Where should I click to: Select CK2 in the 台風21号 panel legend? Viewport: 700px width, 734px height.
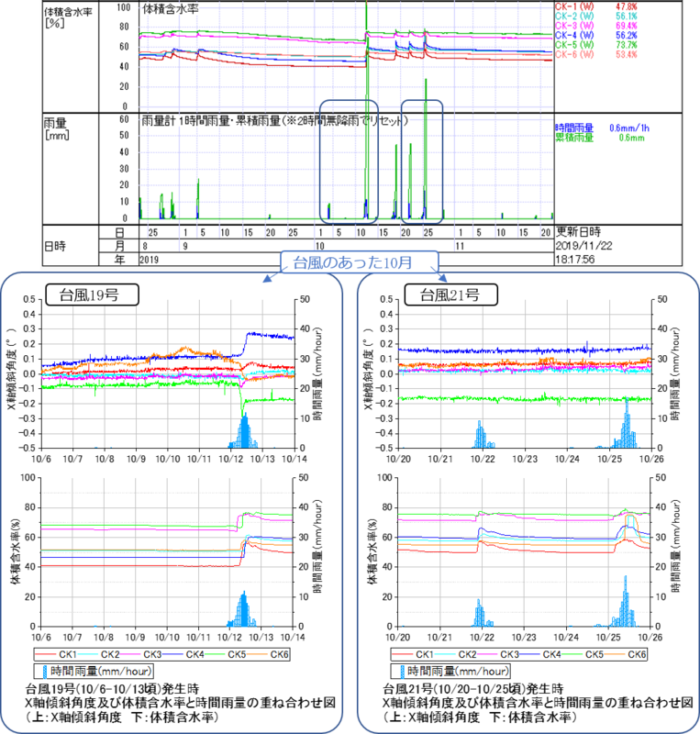click(455, 654)
